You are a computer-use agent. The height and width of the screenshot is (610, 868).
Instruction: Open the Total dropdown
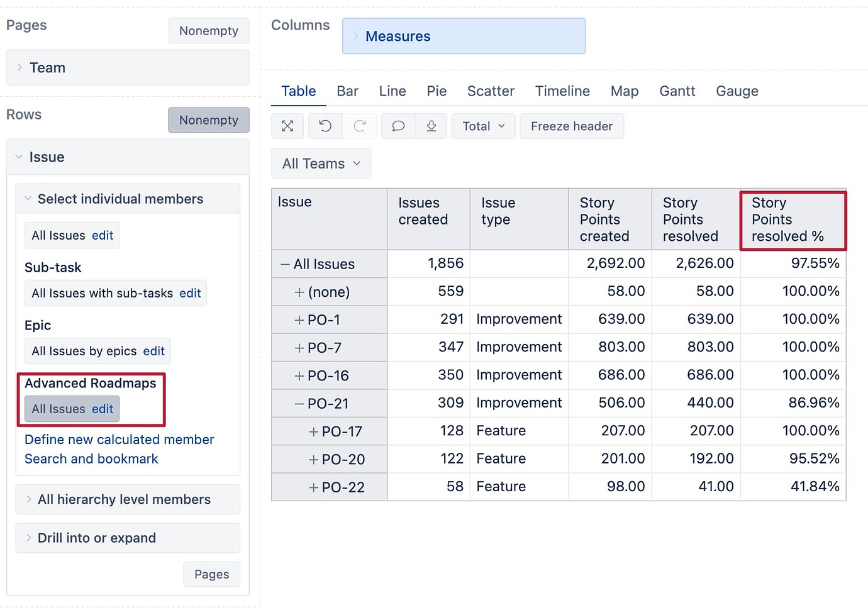[483, 126]
